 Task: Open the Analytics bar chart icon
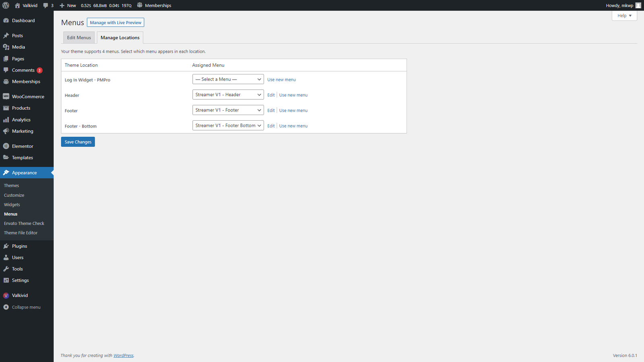[x=6, y=120]
